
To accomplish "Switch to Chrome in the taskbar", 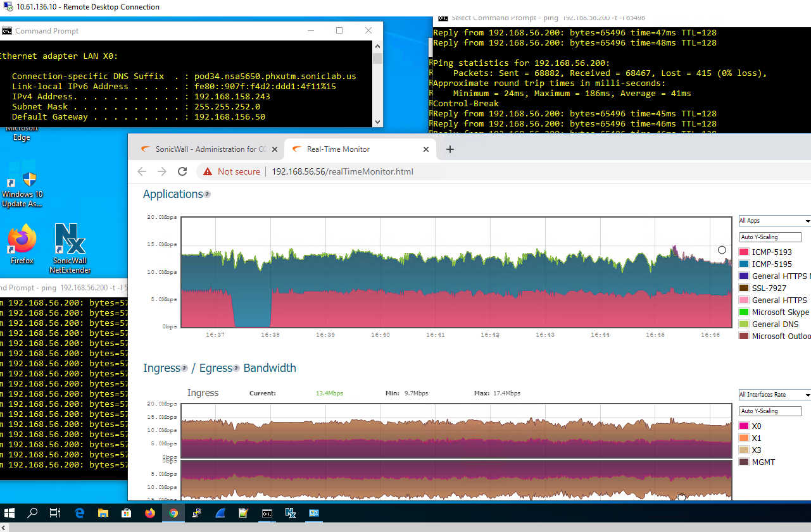I will (x=173, y=513).
